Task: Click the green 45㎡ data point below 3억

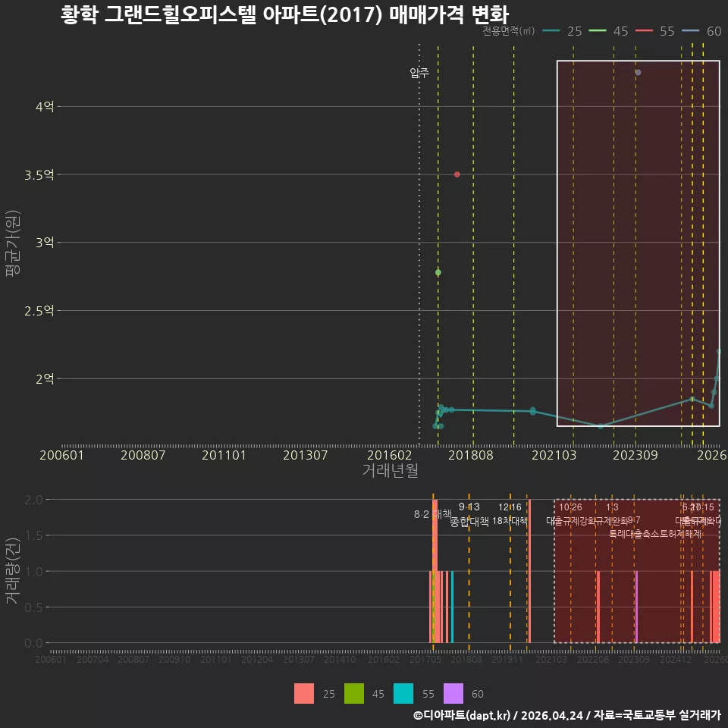Action: point(438,272)
